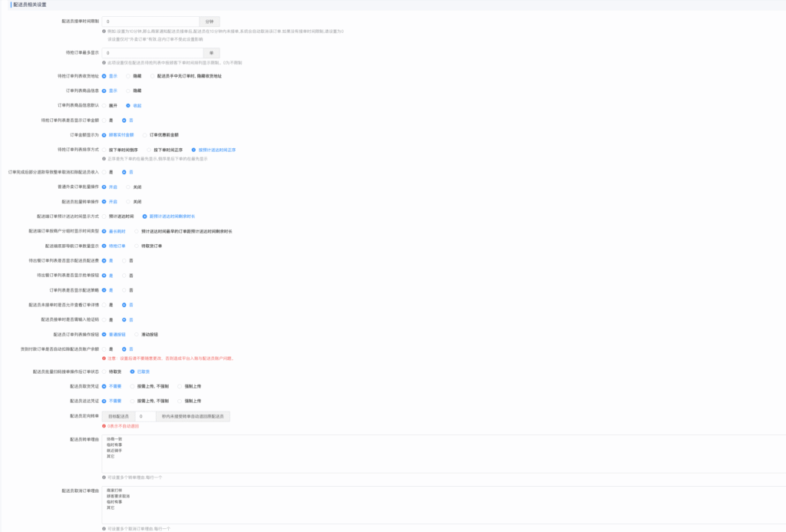This screenshot has width=786, height=532.
Task: Focus the 待抢订单最多显示 input field
Action: tap(151, 53)
